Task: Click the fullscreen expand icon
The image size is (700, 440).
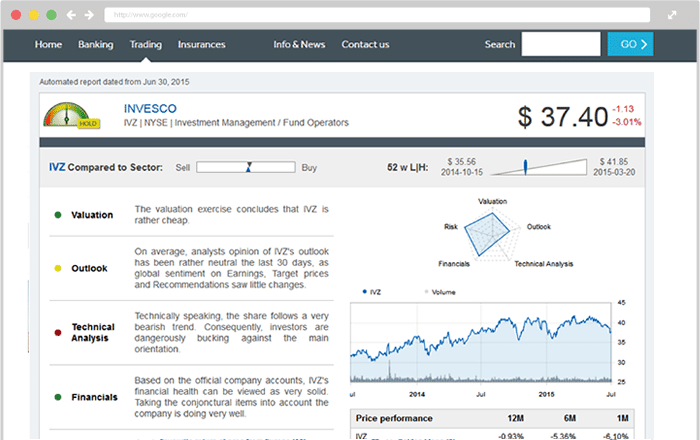Action: point(671,16)
